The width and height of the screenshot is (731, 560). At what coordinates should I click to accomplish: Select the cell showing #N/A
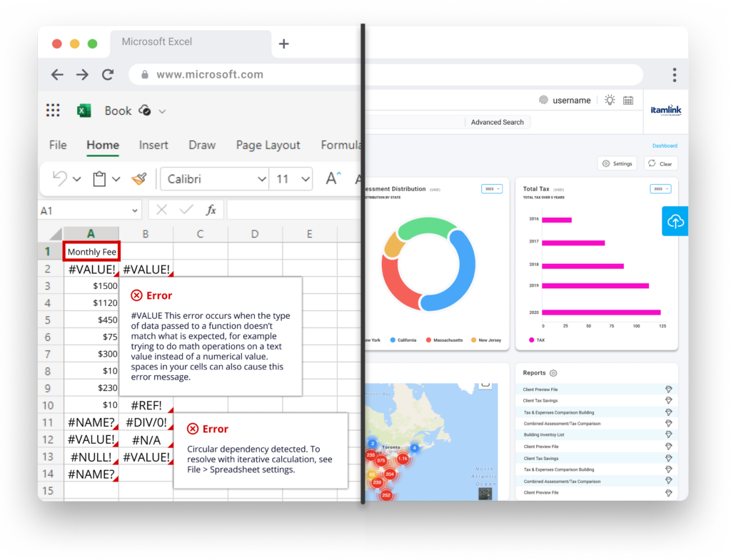pyautogui.click(x=146, y=440)
